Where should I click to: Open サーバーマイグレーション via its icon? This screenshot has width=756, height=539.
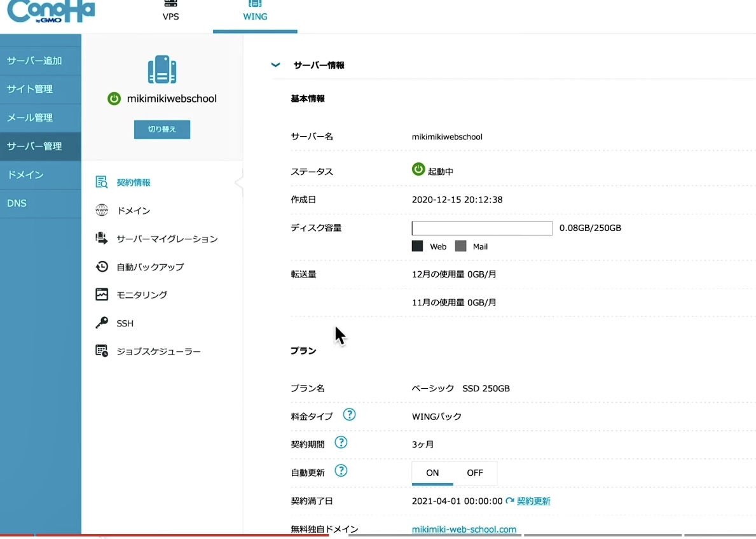(x=102, y=238)
